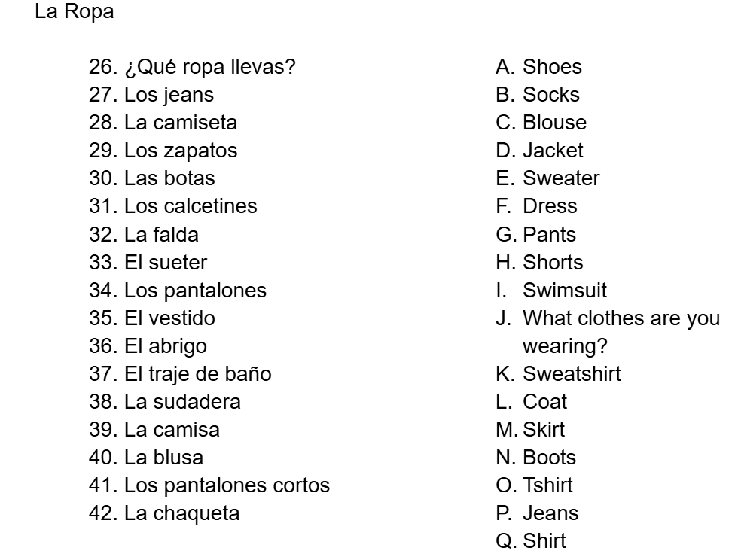Click 'What clothes are you wearing?' option
Screen dimensions: 741x560
(621, 318)
